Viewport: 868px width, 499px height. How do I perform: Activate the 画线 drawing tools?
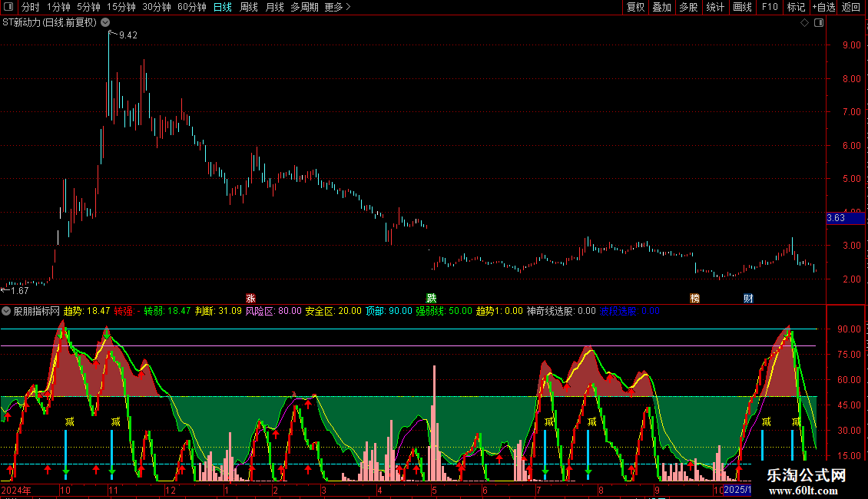coord(742,7)
